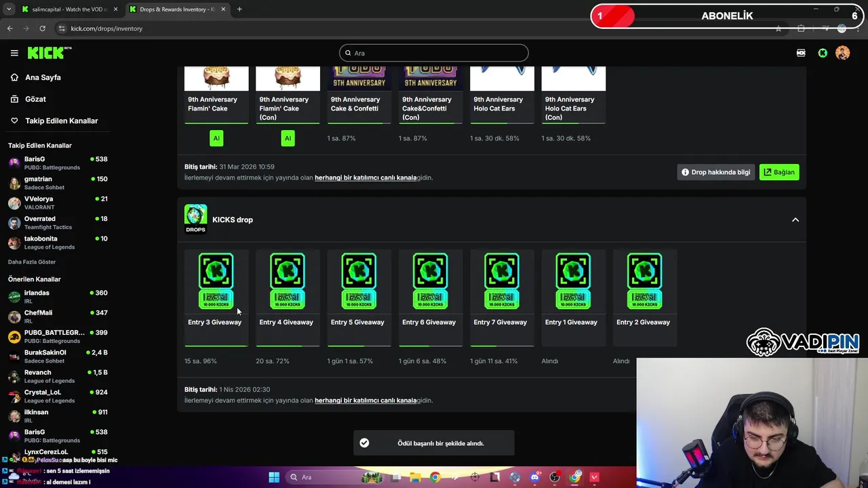Open a new browser tab
Image resolution: width=868 pixels, height=488 pixels.
pyautogui.click(x=239, y=9)
